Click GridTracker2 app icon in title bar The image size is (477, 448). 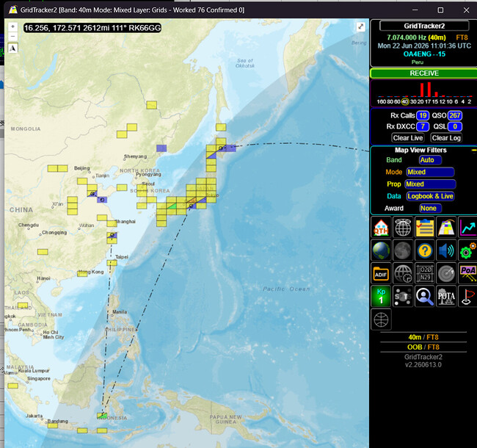pyautogui.click(x=12, y=10)
